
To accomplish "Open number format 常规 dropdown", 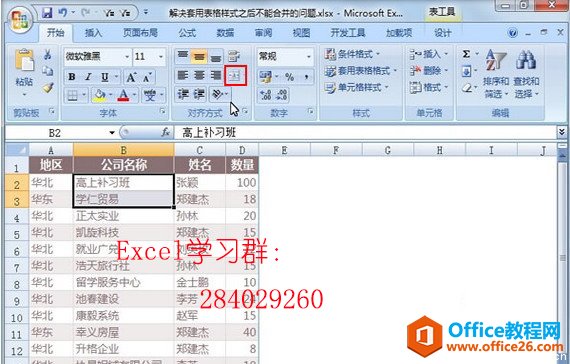I will tap(308, 57).
